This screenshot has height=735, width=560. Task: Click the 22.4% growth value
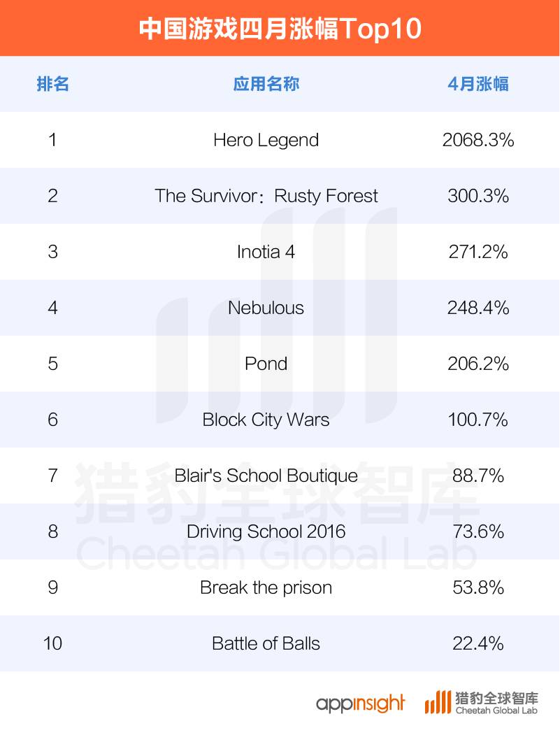pos(478,643)
